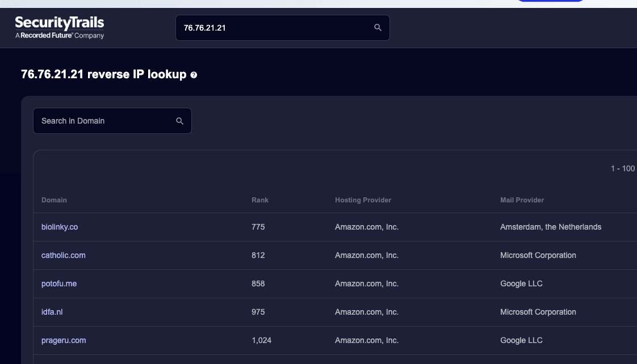
Task: Click the Mail Provider column header
Action: pyautogui.click(x=522, y=200)
